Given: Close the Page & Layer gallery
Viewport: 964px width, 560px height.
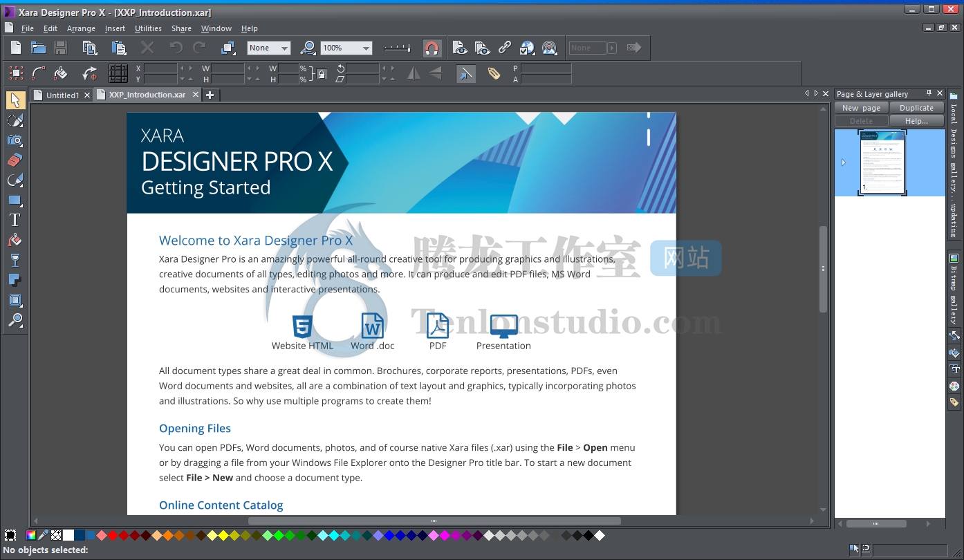Looking at the screenshot, I should pos(940,93).
